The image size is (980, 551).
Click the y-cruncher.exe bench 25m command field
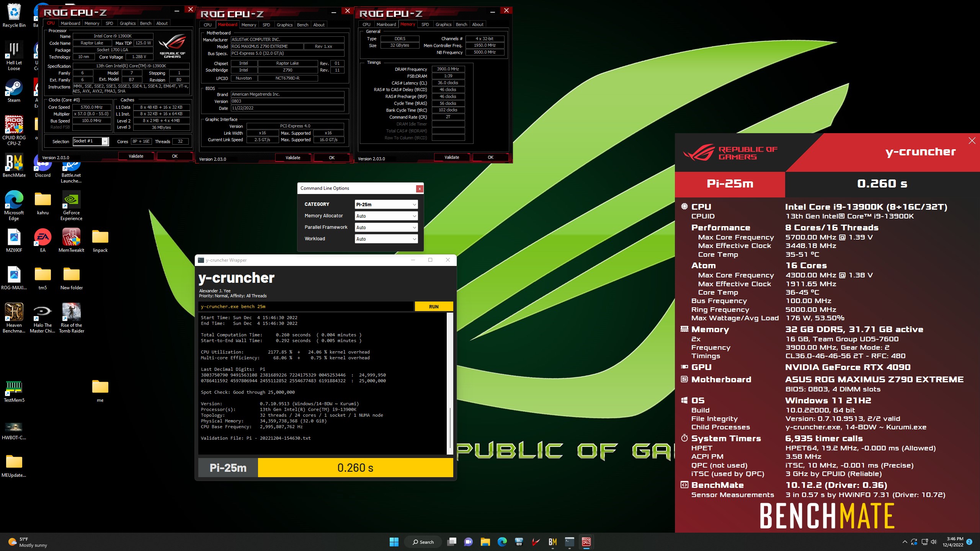pos(306,306)
